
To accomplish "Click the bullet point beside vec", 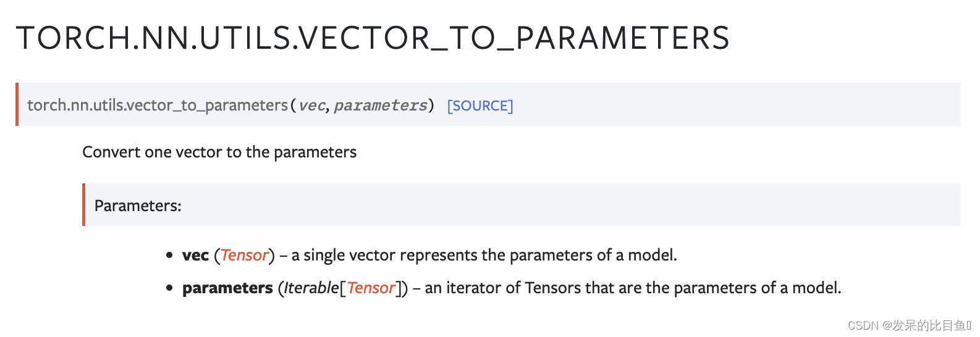I will [x=169, y=255].
